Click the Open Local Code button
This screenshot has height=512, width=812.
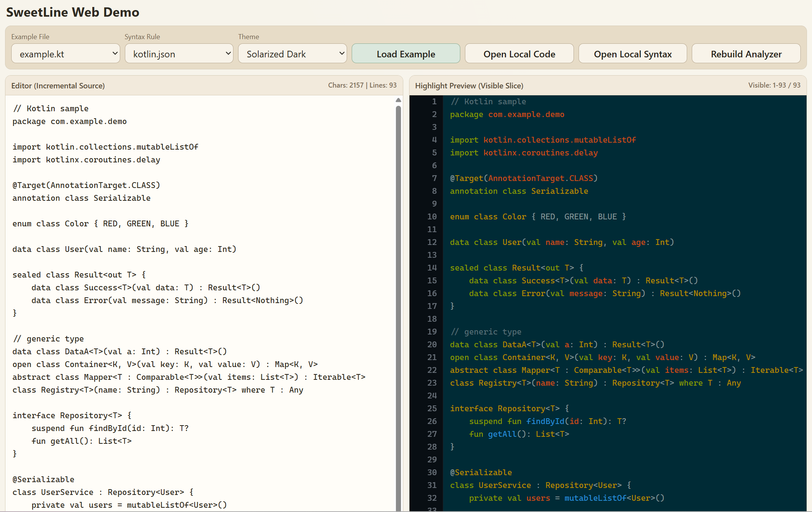pyautogui.click(x=519, y=53)
